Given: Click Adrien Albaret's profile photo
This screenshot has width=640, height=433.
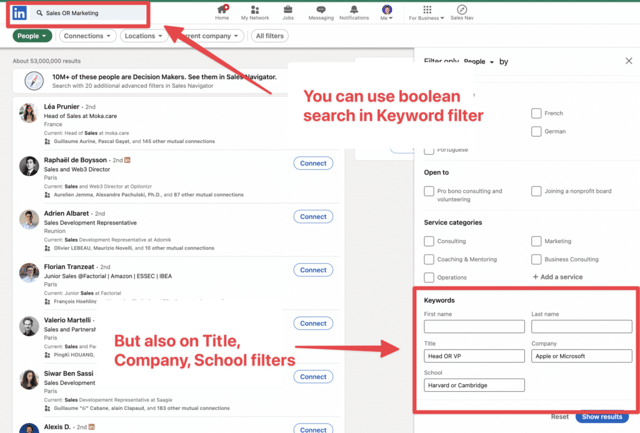Looking at the screenshot, I should click(29, 220).
